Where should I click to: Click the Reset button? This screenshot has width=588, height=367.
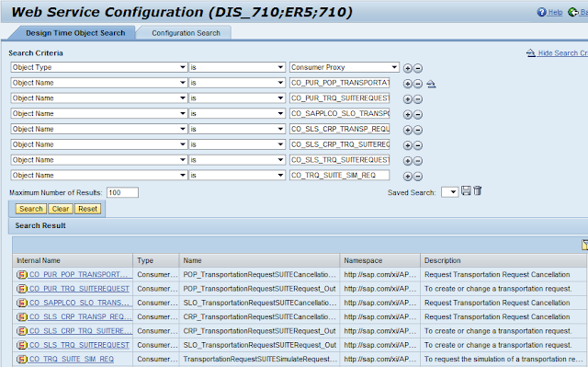coord(88,209)
